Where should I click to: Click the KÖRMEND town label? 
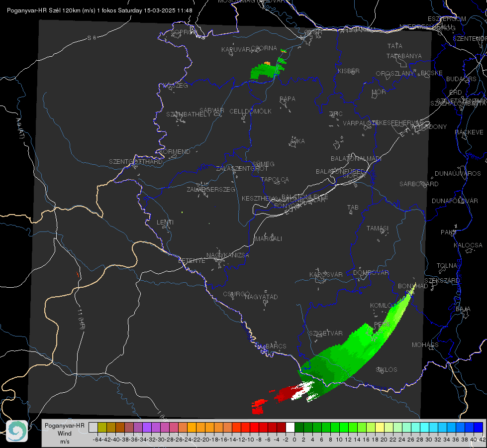click(175, 152)
